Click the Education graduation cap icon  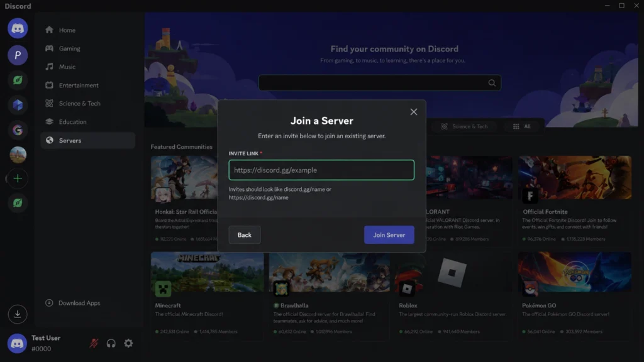[x=49, y=121]
